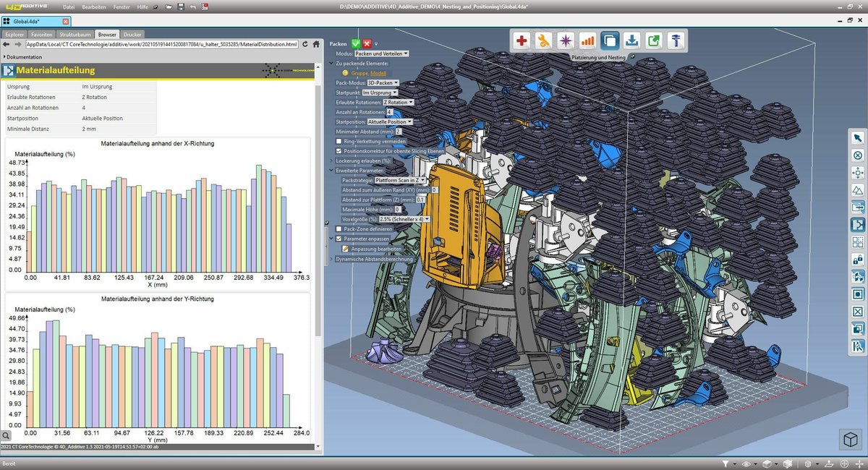Click the red cross repair toolbar icon
Viewport: 868px width, 470px height.
[522, 40]
